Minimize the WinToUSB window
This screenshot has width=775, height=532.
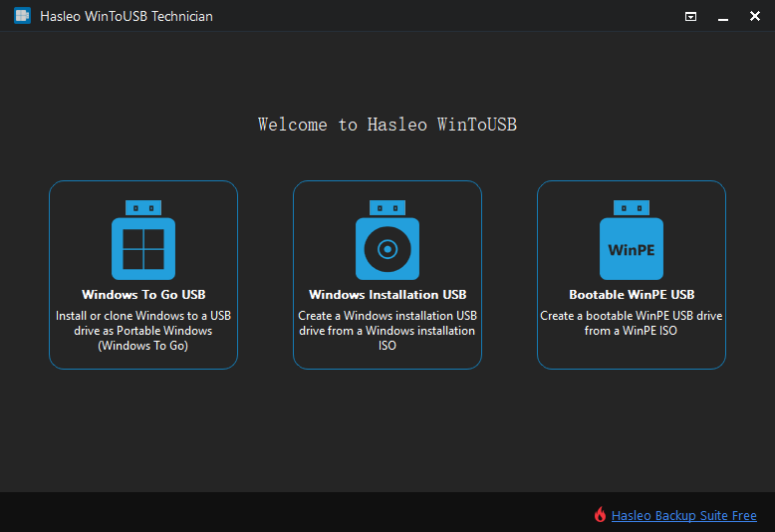tap(722, 16)
